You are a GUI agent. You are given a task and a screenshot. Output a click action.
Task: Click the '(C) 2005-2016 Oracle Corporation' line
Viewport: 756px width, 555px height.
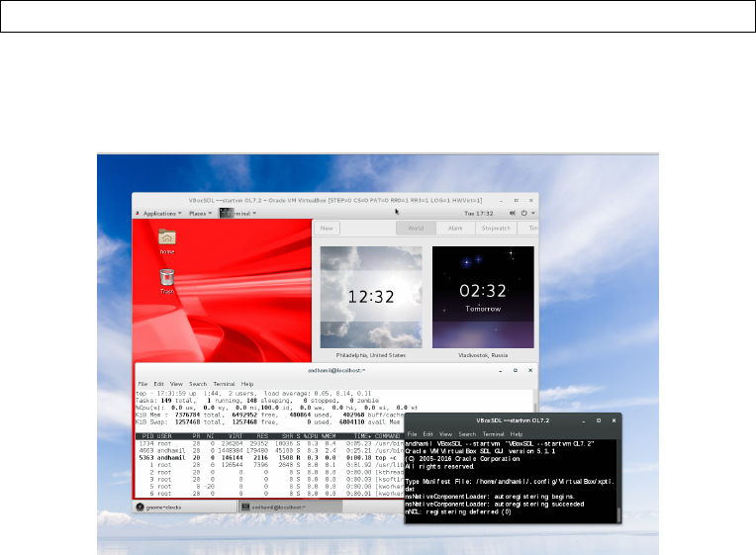click(x=463, y=459)
